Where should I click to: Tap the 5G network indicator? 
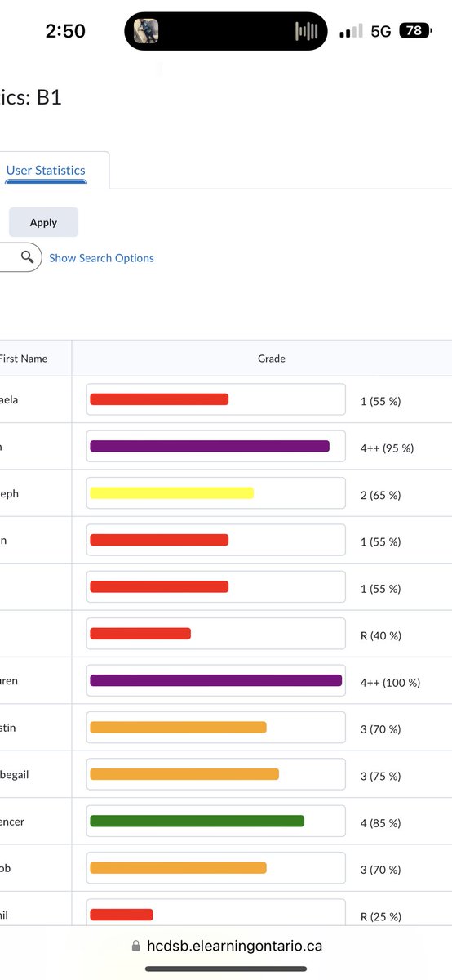381,32
